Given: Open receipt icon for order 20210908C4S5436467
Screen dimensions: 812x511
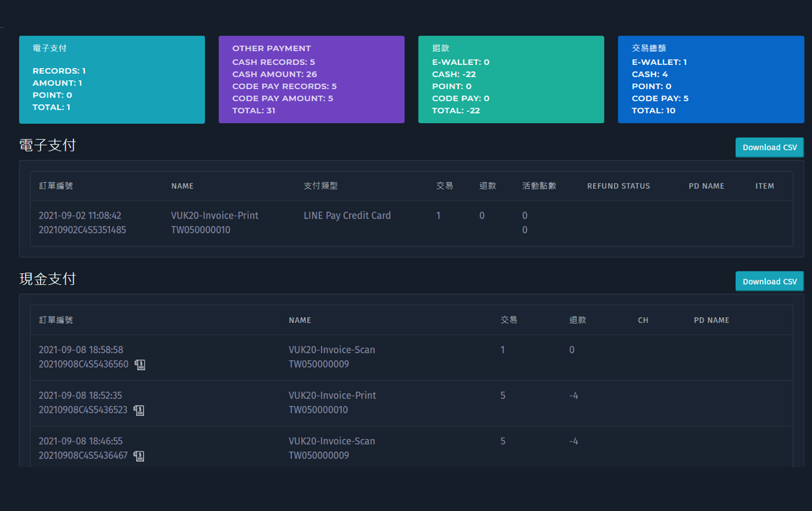Looking at the screenshot, I should coord(139,457).
